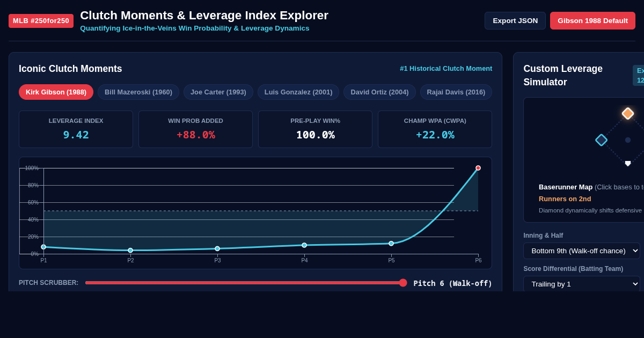Click the P4 data point on the chart
Viewport: 644px width, 338px height.
tap(304, 245)
